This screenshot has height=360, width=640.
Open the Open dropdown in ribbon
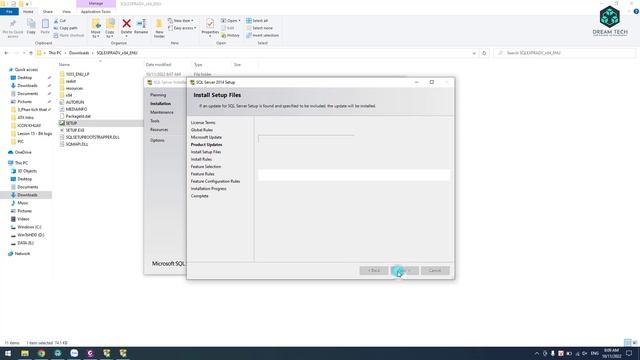click(230, 20)
